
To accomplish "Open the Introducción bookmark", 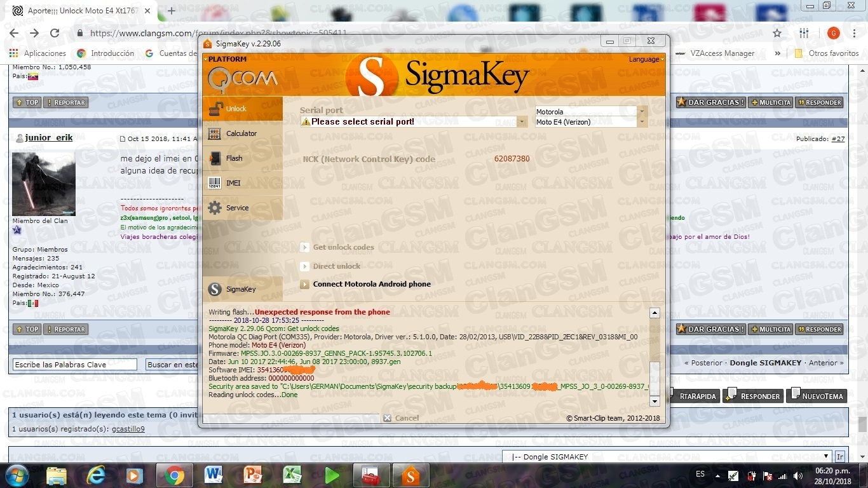I will (105, 53).
